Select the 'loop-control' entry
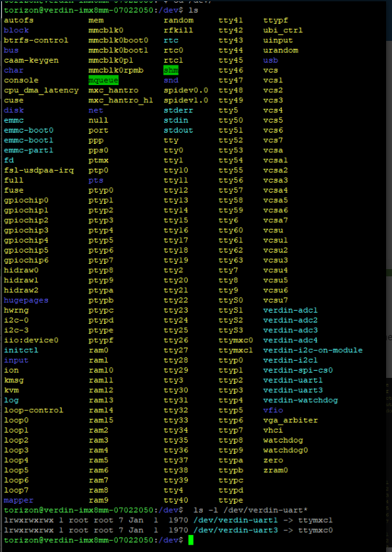 tap(34, 410)
